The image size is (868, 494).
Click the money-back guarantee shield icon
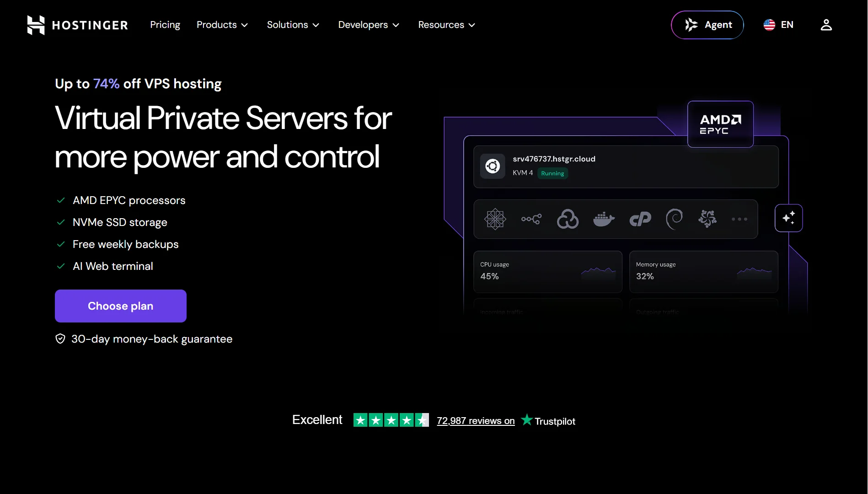pos(60,339)
